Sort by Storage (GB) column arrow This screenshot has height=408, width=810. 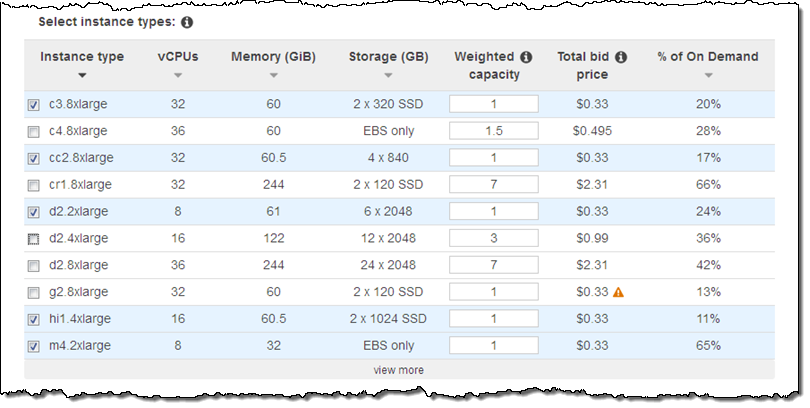tap(388, 75)
